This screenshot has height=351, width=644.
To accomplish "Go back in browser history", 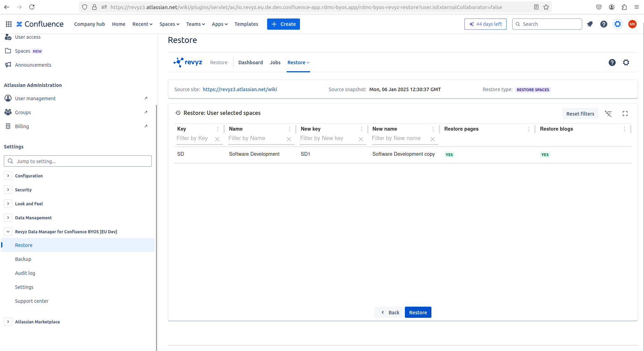I will coord(7,7).
